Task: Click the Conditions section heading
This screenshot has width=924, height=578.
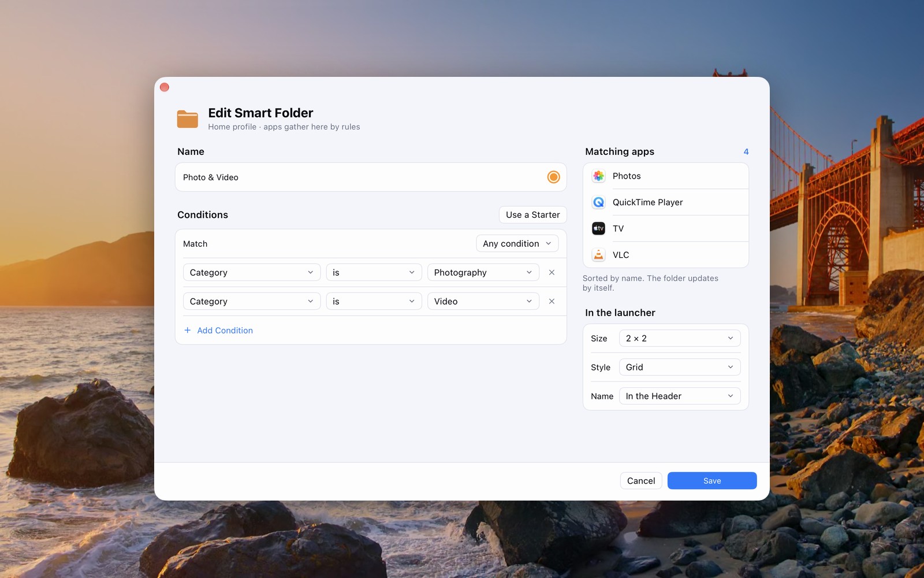Action: (x=203, y=214)
